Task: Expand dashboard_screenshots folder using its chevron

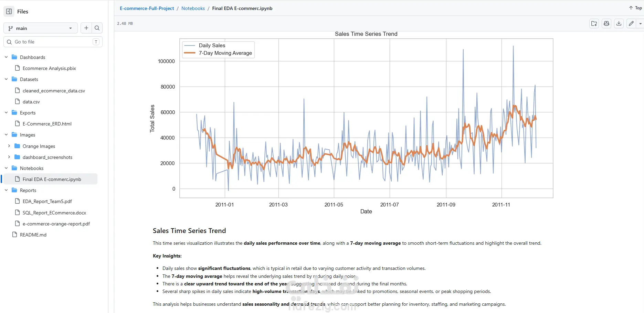Action: coord(9,157)
